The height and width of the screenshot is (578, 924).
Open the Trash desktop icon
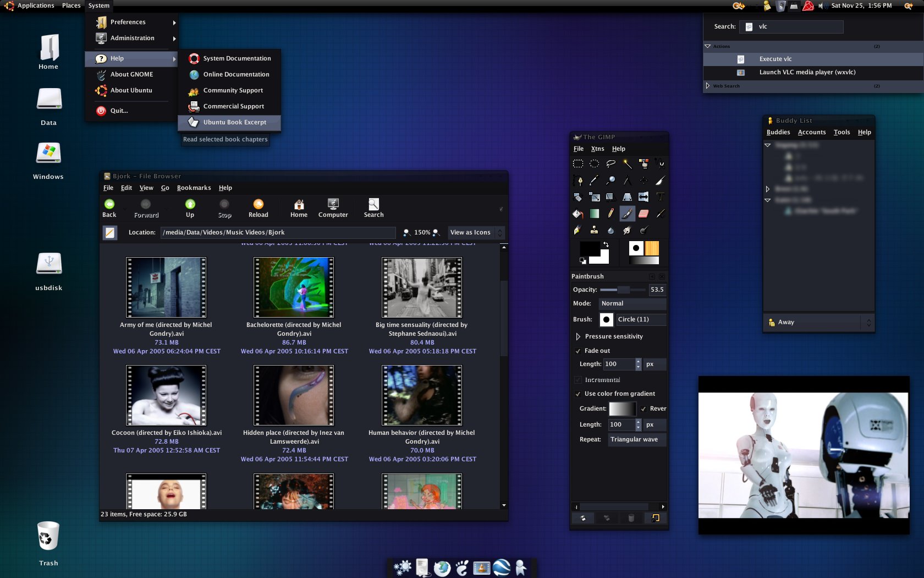(48, 536)
